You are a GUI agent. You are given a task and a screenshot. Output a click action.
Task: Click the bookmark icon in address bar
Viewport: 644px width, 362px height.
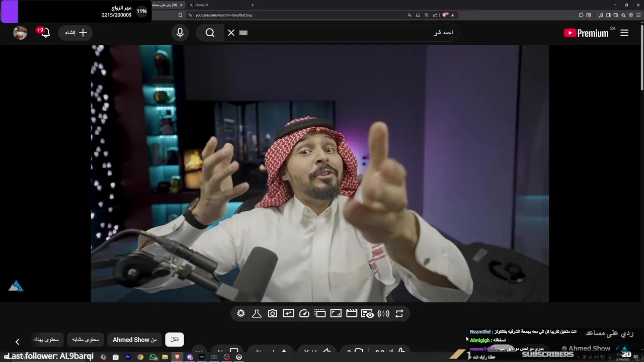coord(180,15)
